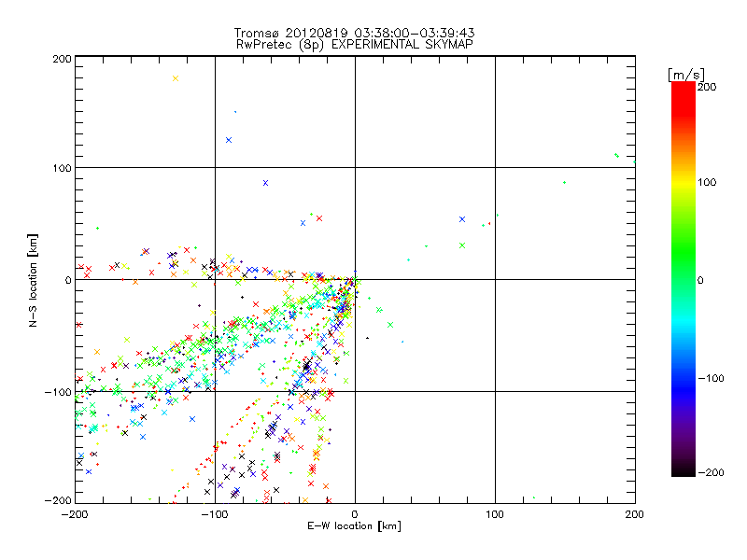Click the y-axis tick label '200'
Screen dimensions: 747x560
62,59
